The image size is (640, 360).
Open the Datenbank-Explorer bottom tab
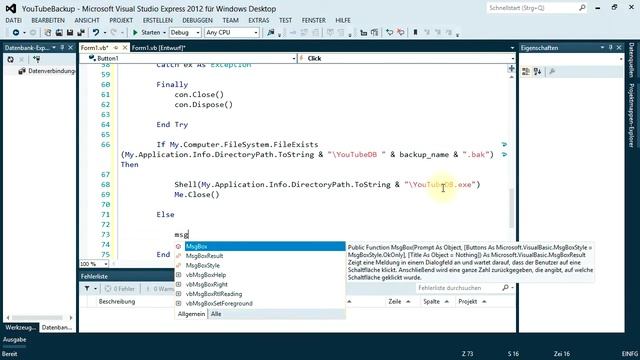pyautogui.click(x=57, y=327)
